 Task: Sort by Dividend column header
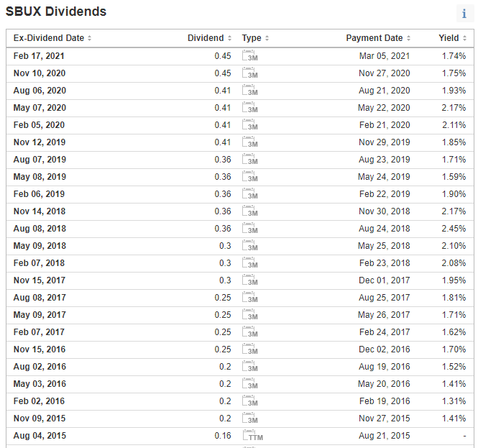pos(209,38)
